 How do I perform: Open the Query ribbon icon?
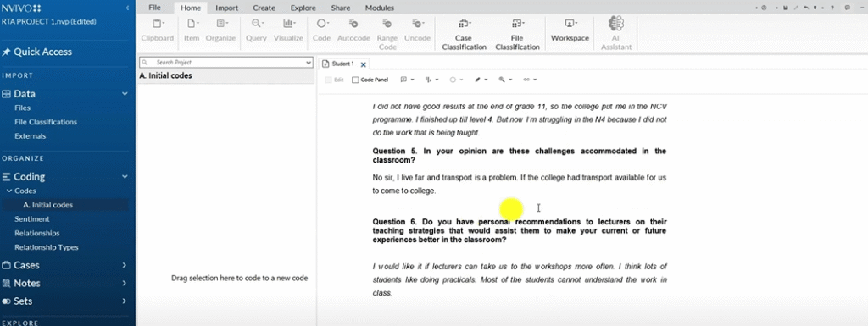[256, 30]
